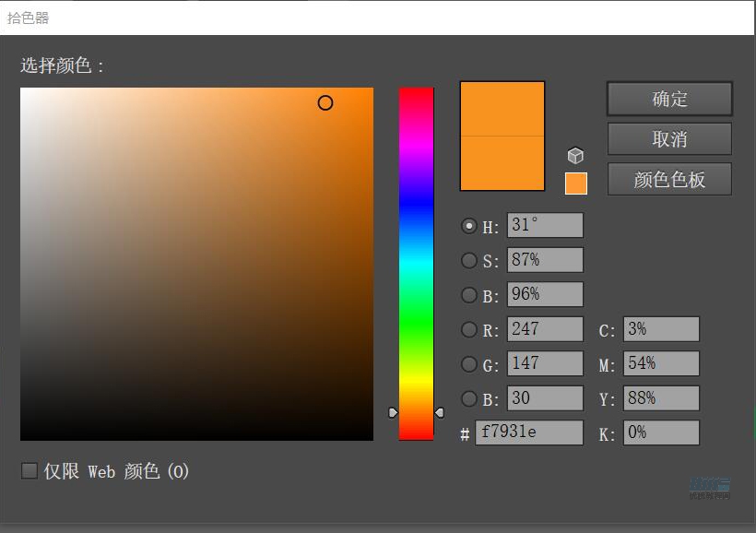The image size is (756, 533).
Task: Select the G green radio button
Action: point(468,364)
